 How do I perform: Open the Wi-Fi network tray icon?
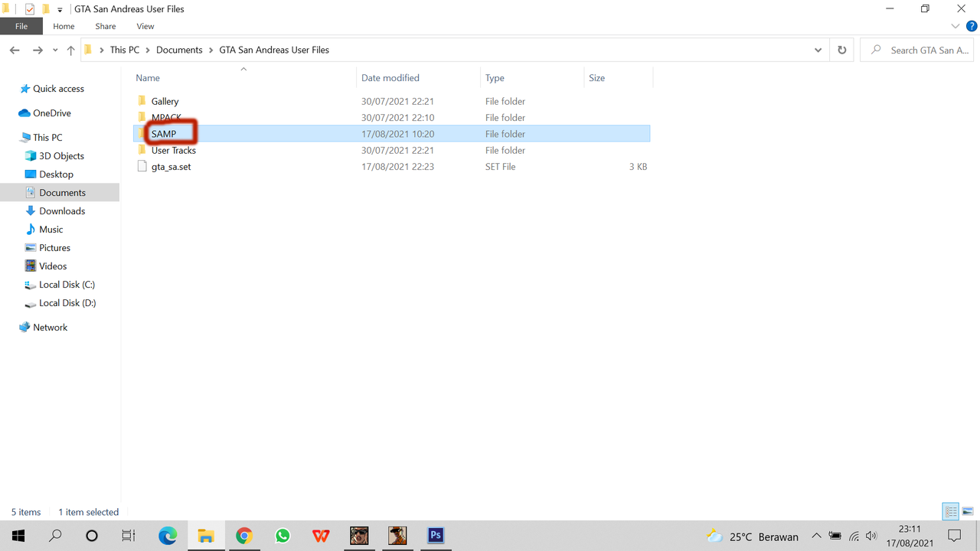point(854,536)
